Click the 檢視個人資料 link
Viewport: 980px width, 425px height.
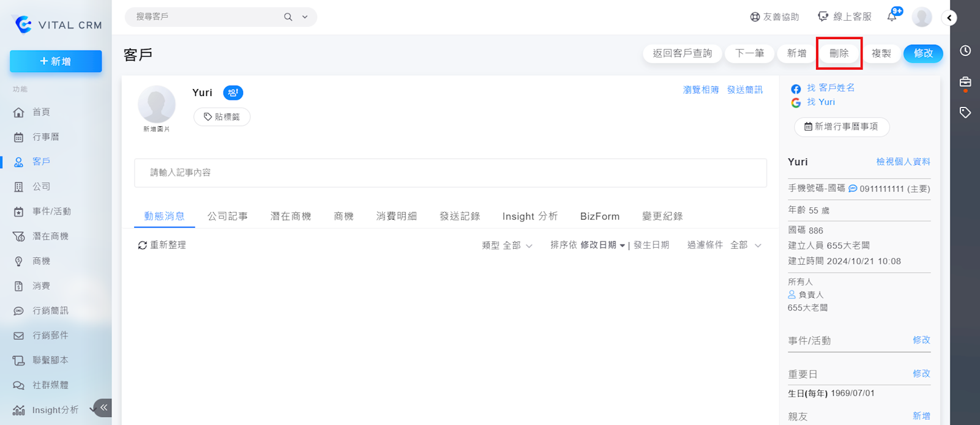coord(903,162)
